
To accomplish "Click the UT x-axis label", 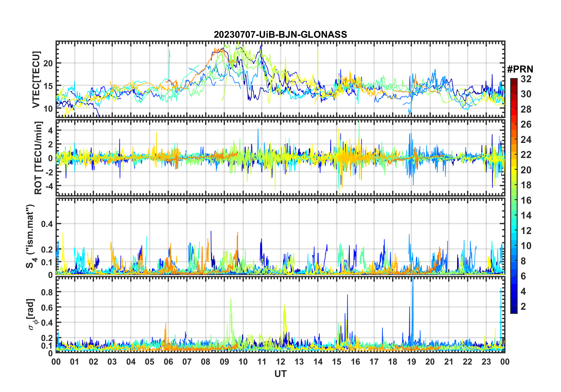I will 280,374.
